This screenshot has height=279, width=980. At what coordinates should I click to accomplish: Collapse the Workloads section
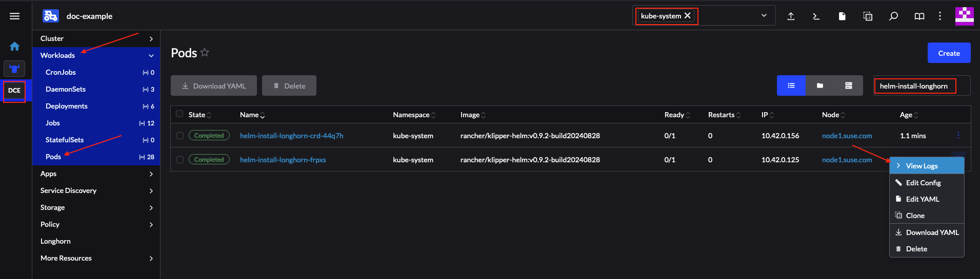(x=151, y=55)
